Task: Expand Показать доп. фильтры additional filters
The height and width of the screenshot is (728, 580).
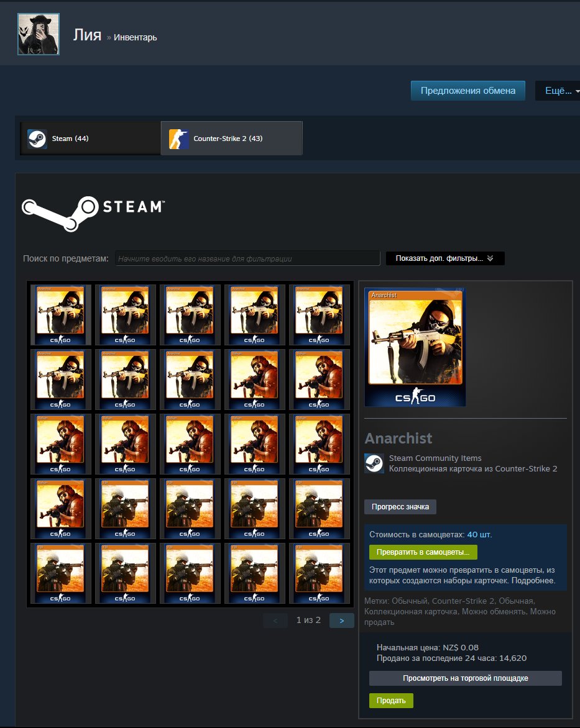Action: [444, 258]
